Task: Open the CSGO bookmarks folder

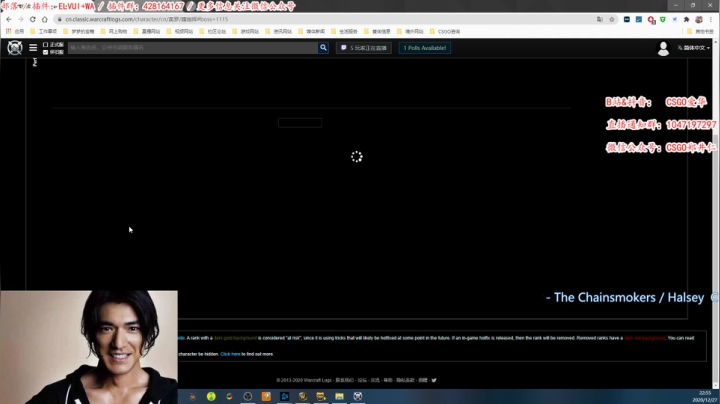Action: [445, 31]
